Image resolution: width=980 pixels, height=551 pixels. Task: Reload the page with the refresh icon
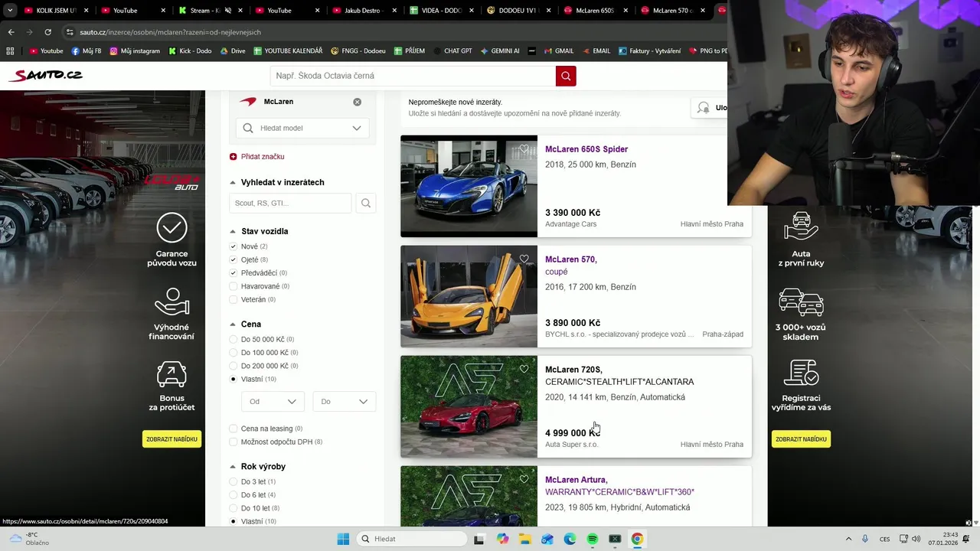47,32
